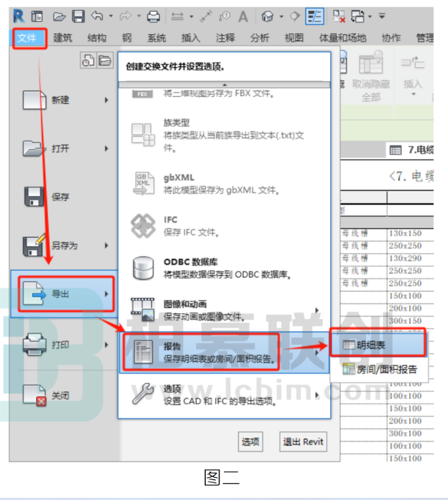Screen dimensions: 448x500
Task: Switch to the 协作 ribbon tab
Action: pos(391,38)
